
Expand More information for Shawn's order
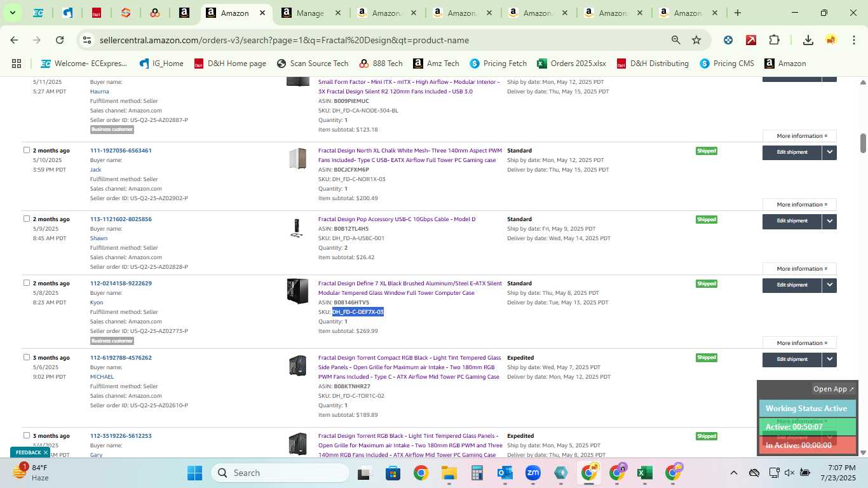(799, 269)
